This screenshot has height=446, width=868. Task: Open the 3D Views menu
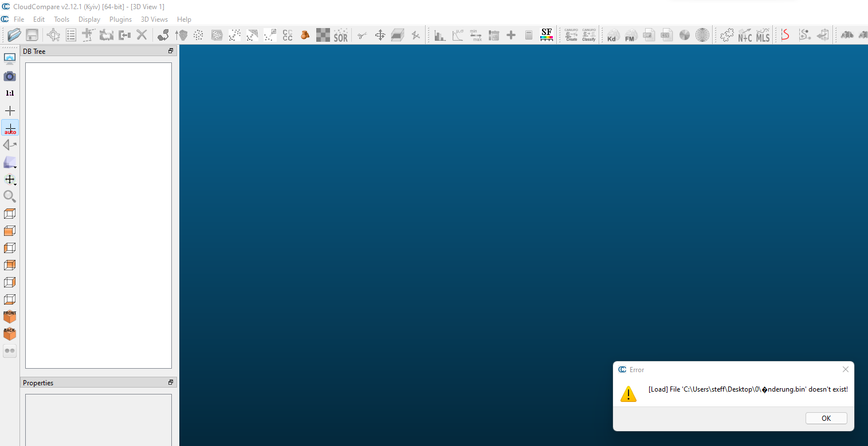pos(154,19)
